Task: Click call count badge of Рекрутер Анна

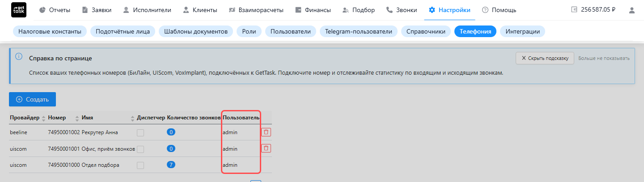Action: (170, 132)
